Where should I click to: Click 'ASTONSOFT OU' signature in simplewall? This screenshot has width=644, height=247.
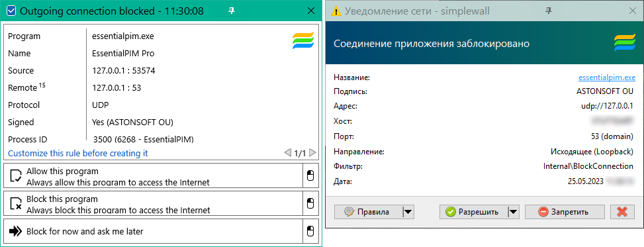pos(605,91)
